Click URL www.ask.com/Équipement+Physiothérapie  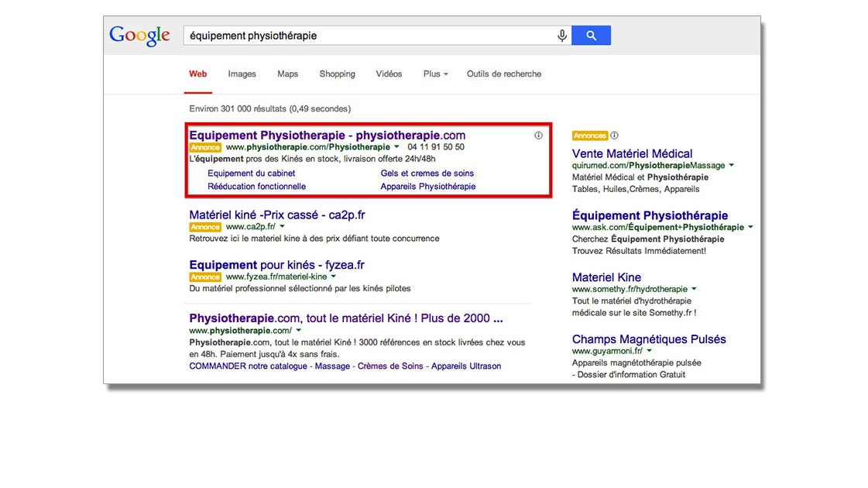click(657, 227)
